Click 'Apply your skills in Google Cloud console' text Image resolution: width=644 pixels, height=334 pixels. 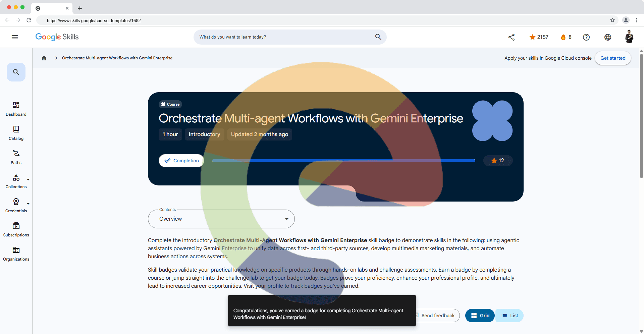coord(548,58)
